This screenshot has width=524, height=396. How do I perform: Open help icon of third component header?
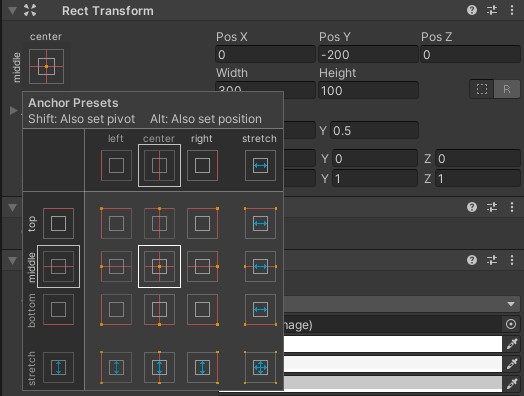coord(472,260)
